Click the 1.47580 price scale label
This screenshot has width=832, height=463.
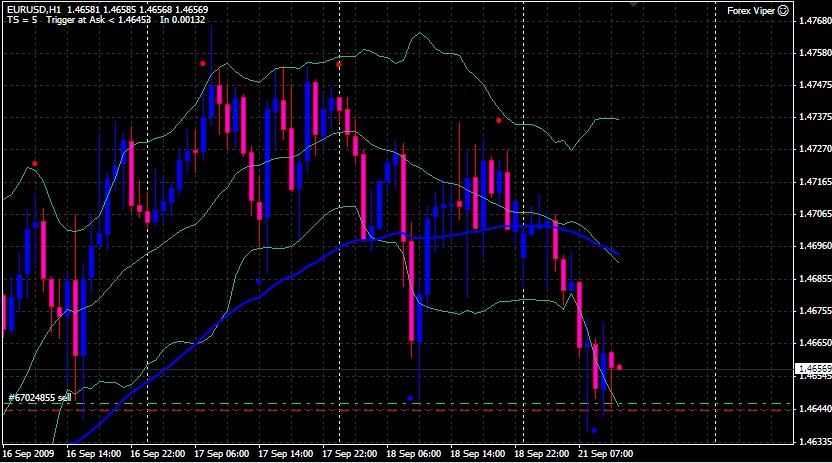tap(815, 53)
